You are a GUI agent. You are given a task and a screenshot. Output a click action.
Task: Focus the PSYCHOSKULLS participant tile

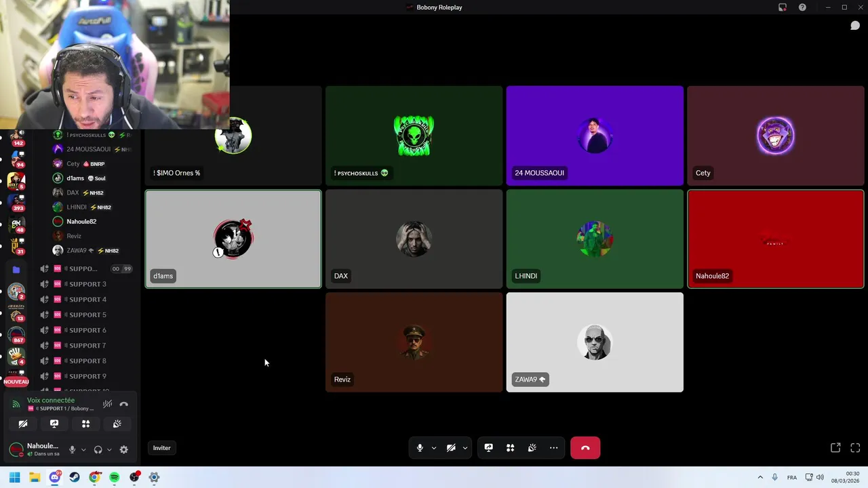pos(414,136)
